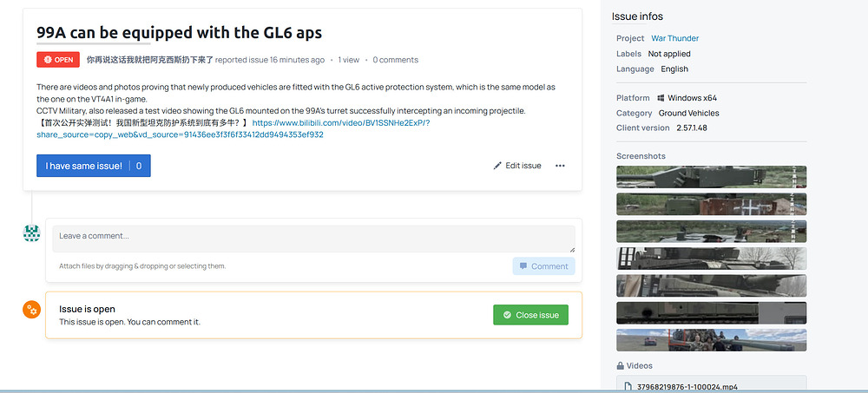Click the same issue vote count 0
This screenshot has width=868, height=393.
point(139,166)
